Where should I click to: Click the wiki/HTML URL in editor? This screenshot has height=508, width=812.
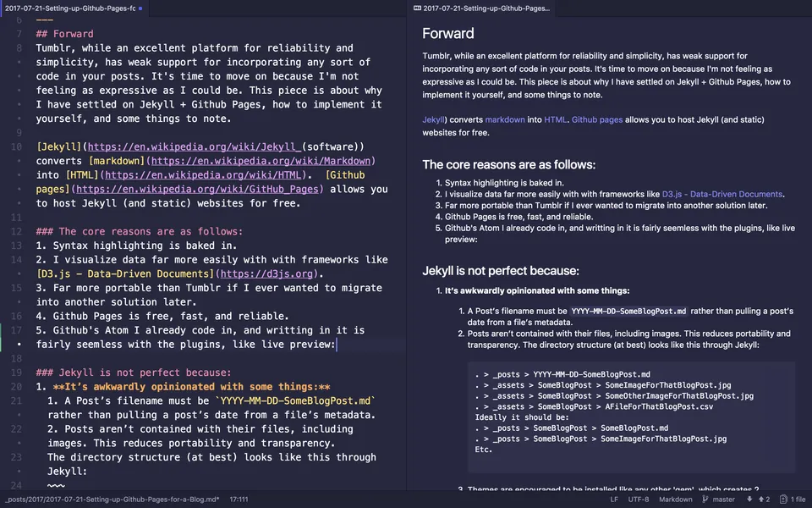tap(203, 175)
